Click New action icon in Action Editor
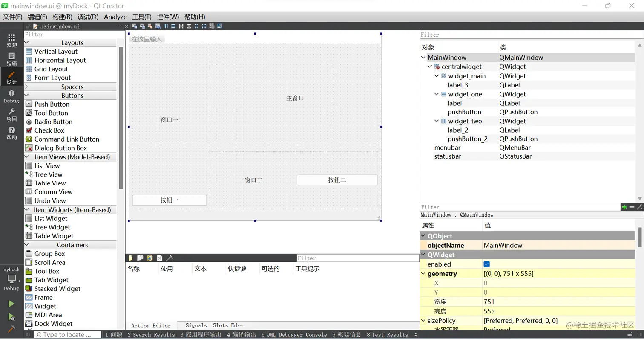 130,258
